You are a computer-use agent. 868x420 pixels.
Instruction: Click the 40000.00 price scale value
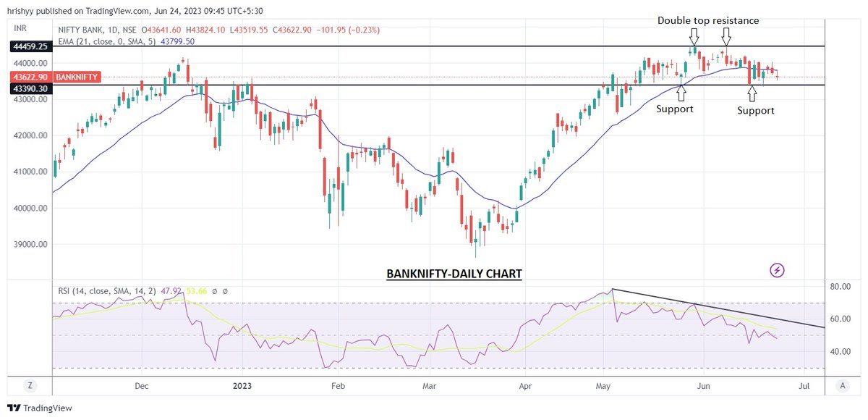click(30, 208)
